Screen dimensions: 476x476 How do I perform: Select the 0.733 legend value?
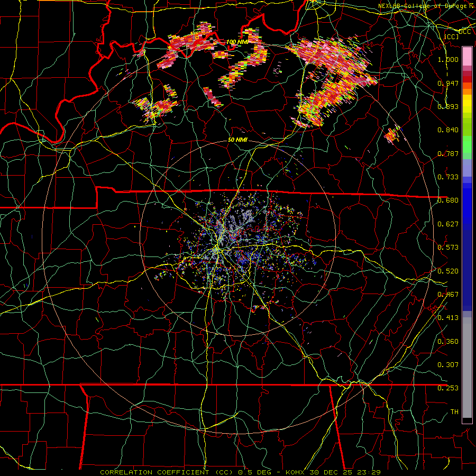click(x=448, y=177)
